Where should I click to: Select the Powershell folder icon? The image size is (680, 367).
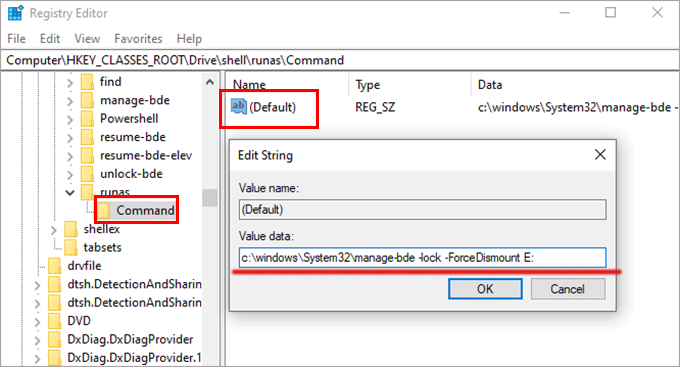(x=87, y=118)
